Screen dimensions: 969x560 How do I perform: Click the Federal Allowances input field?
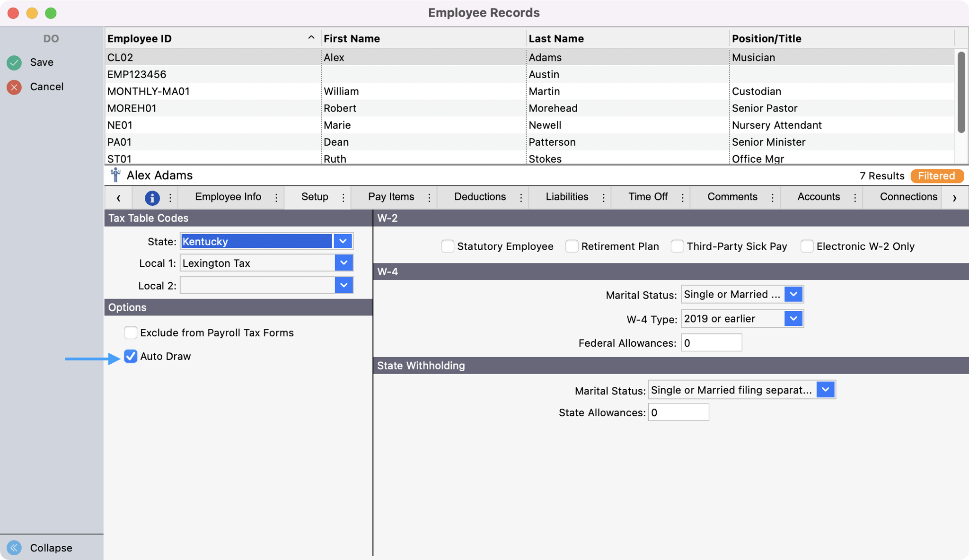pyautogui.click(x=711, y=343)
